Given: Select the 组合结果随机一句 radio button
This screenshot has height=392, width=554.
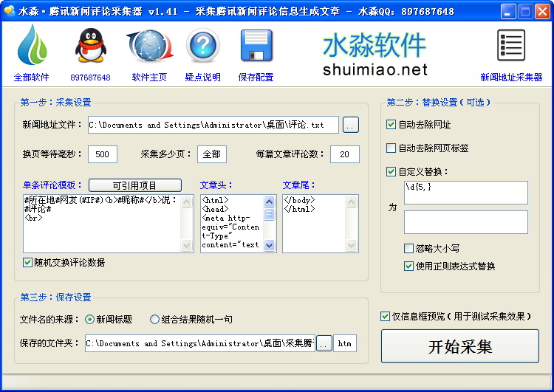Looking at the screenshot, I should pos(154,320).
